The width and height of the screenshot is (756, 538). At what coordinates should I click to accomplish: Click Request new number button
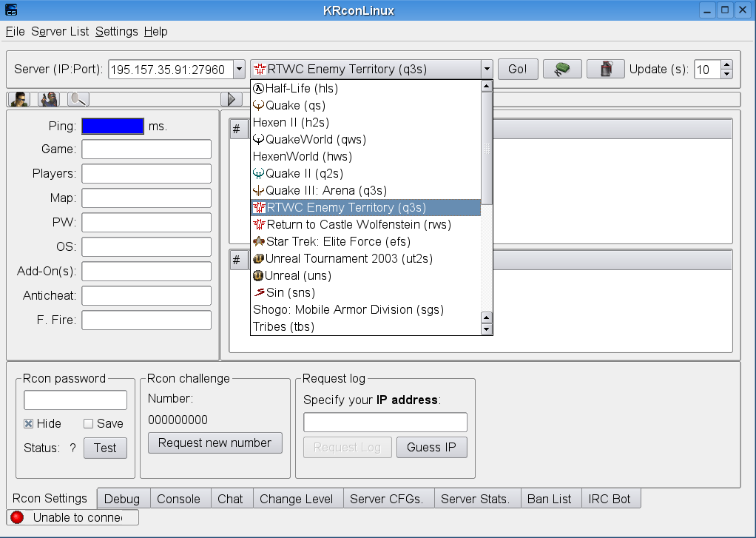(x=215, y=443)
